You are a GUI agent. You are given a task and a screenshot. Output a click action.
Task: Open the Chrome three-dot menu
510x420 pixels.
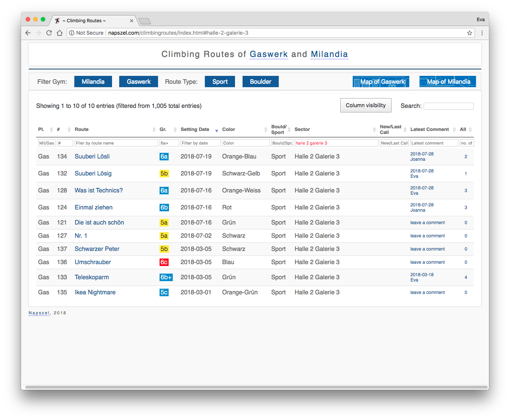pyautogui.click(x=482, y=33)
